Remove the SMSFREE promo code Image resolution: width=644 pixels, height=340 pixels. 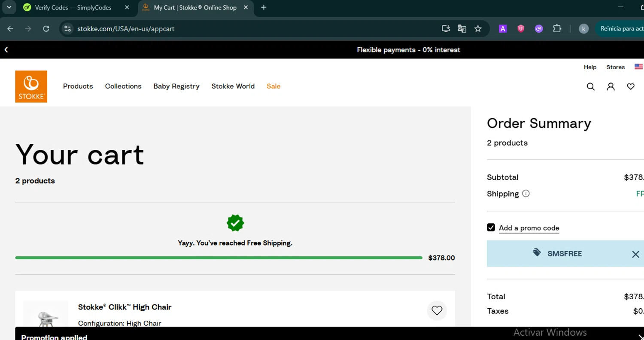click(x=636, y=254)
